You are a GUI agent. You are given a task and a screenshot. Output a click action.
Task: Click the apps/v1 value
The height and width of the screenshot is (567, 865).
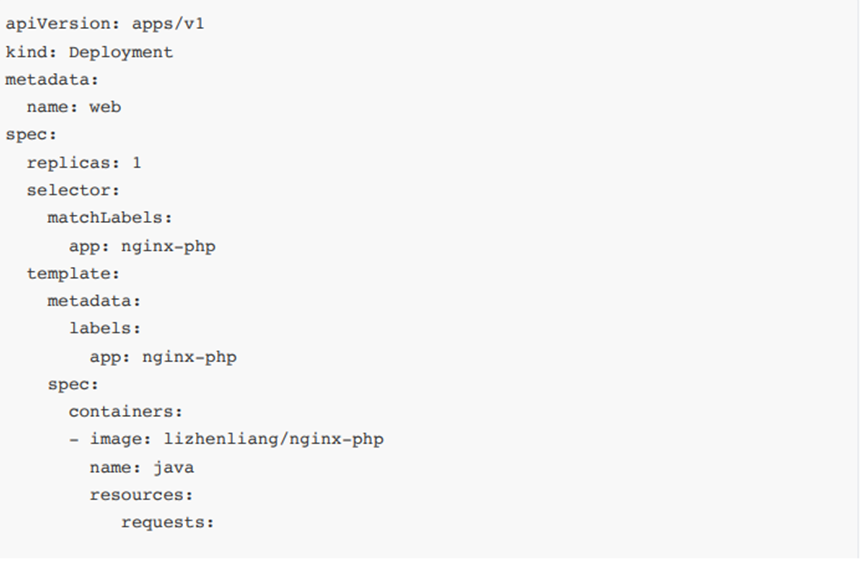pos(168,24)
